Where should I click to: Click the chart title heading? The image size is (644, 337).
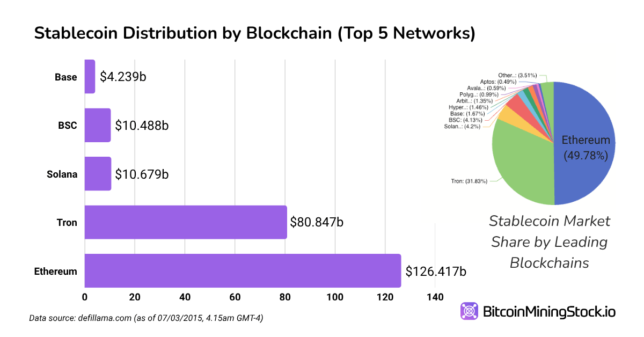point(254,33)
